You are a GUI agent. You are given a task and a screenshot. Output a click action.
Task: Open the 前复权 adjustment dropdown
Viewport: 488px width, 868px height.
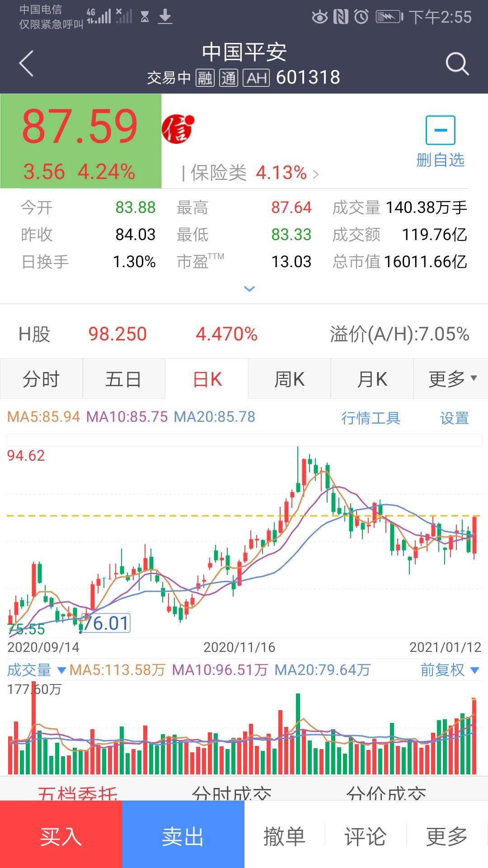pyautogui.click(x=450, y=670)
